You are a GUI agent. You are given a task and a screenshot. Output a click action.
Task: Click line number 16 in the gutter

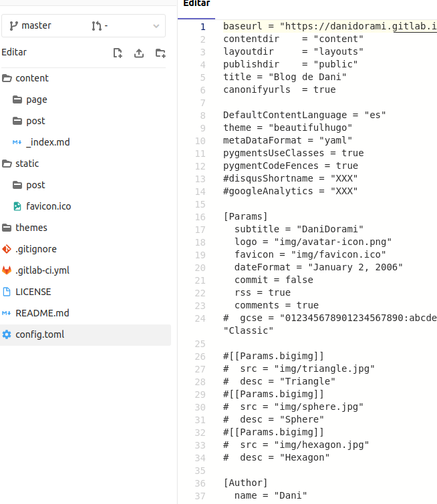(x=200, y=216)
